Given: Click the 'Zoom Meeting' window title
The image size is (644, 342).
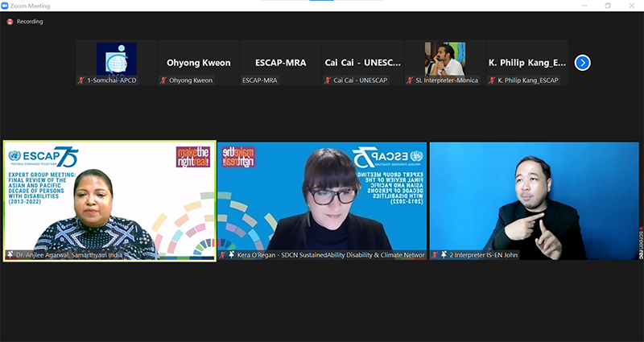Looking at the screenshot, I should pyautogui.click(x=30, y=6).
